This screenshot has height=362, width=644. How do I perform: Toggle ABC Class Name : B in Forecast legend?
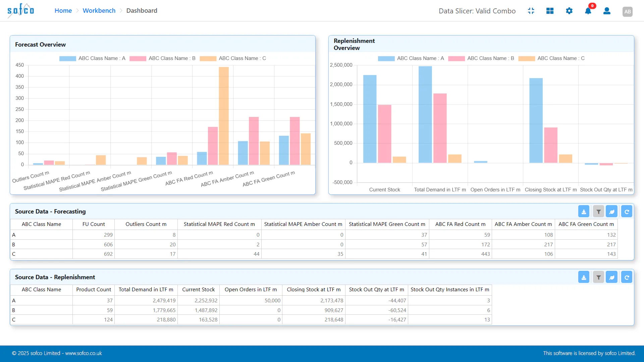click(x=162, y=58)
